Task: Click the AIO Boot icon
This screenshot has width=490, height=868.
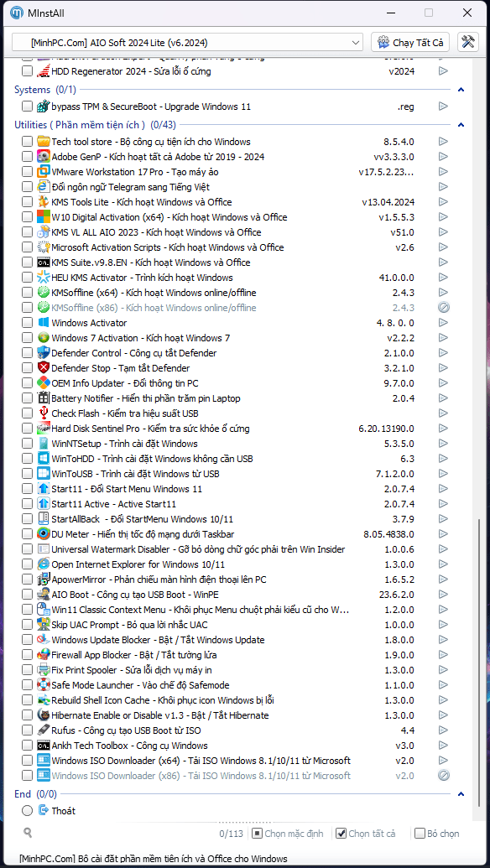Action: tap(43, 595)
